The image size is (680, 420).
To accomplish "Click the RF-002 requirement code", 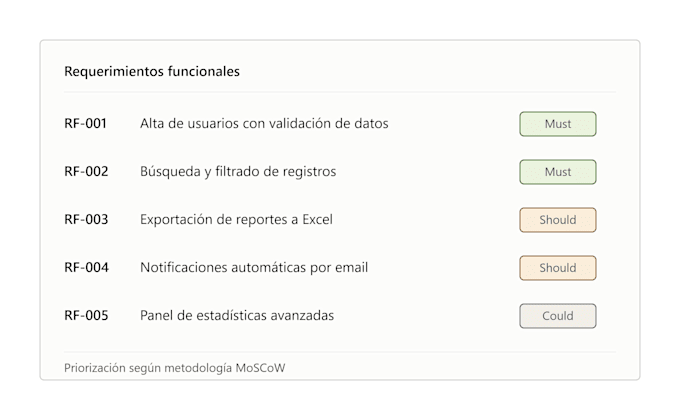I will (x=86, y=171).
